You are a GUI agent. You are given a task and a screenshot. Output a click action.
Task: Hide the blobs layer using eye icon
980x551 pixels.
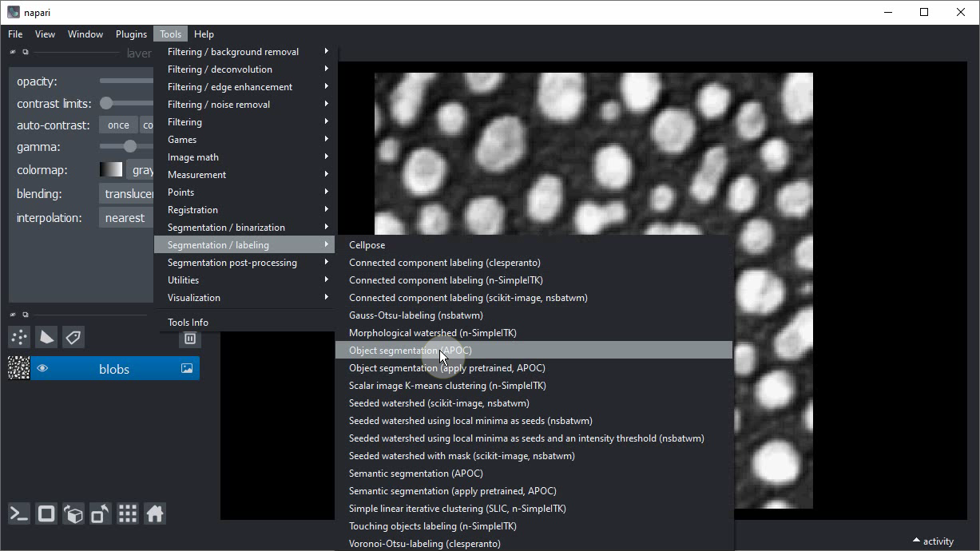point(42,369)
